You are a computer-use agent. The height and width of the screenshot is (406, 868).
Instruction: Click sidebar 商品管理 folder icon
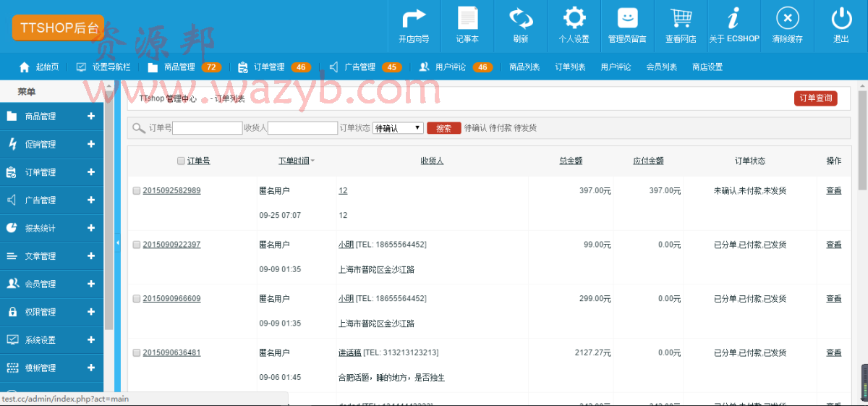pyautogui.click(x=12, y=116)
